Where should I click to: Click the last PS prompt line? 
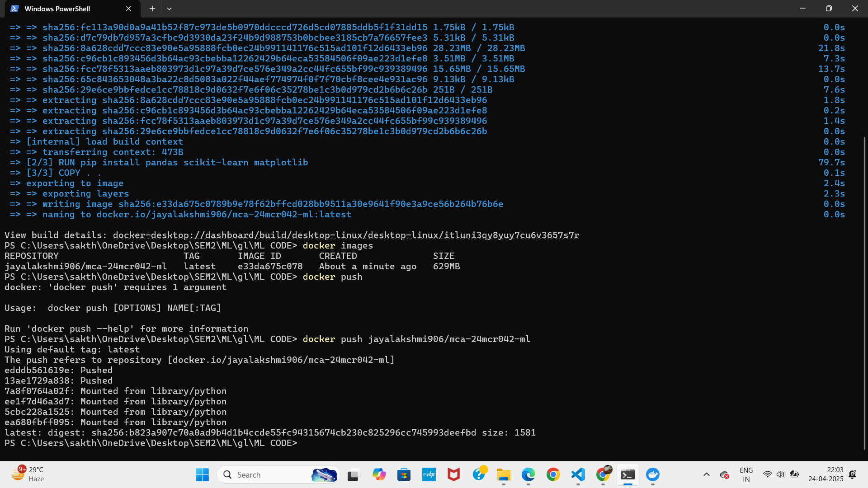(x=151, y=443)
